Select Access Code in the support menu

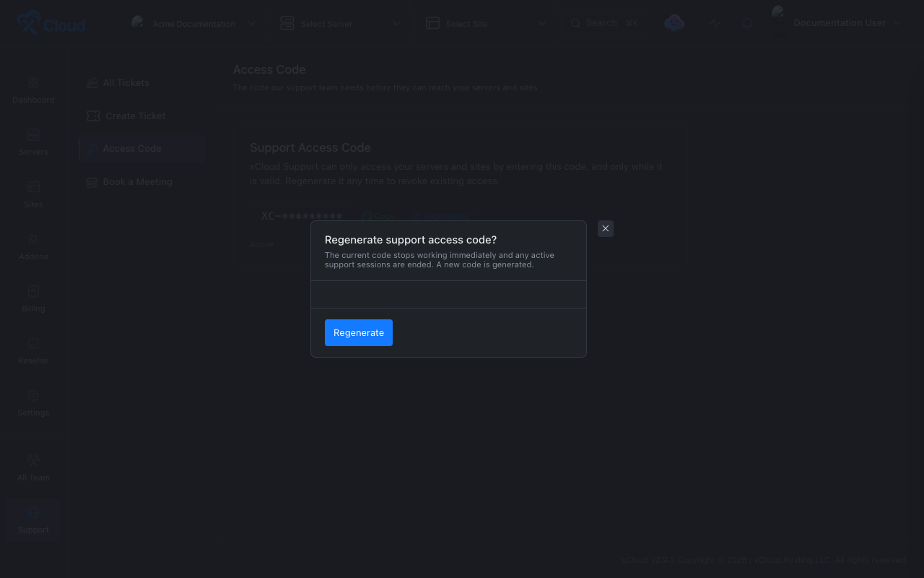pos(141,149)
